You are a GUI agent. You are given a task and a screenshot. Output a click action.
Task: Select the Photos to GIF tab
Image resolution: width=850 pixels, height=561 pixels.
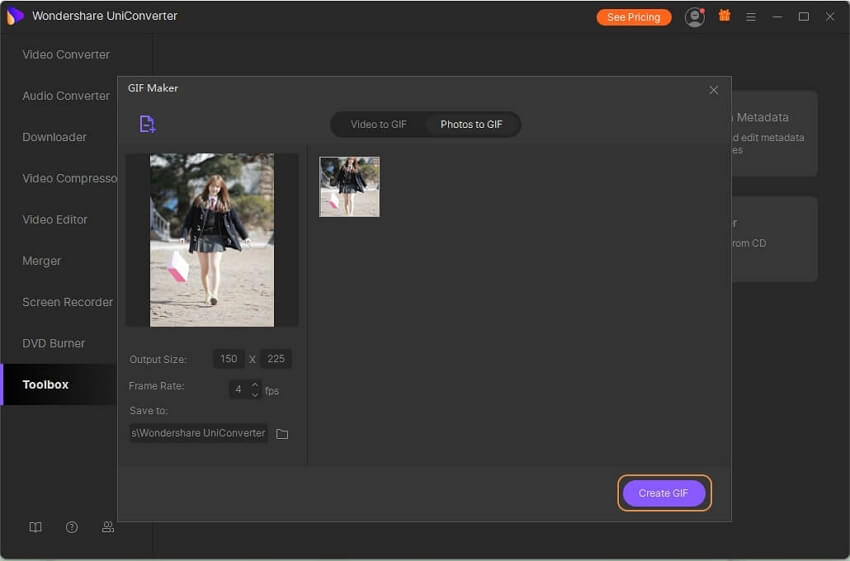click(x=471, y=125)
